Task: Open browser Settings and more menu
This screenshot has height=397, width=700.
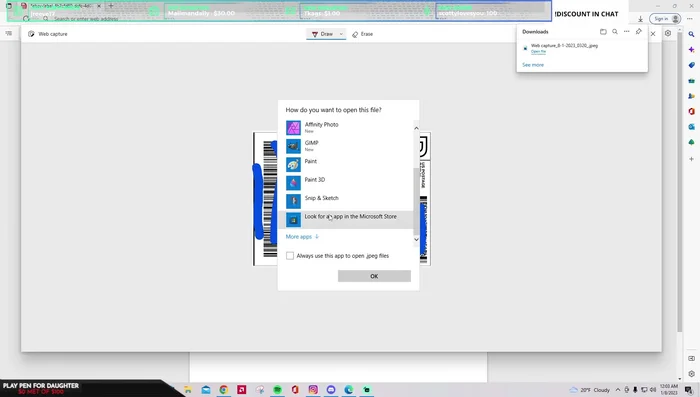Action: pyautogui.click(x=690, y=19)
